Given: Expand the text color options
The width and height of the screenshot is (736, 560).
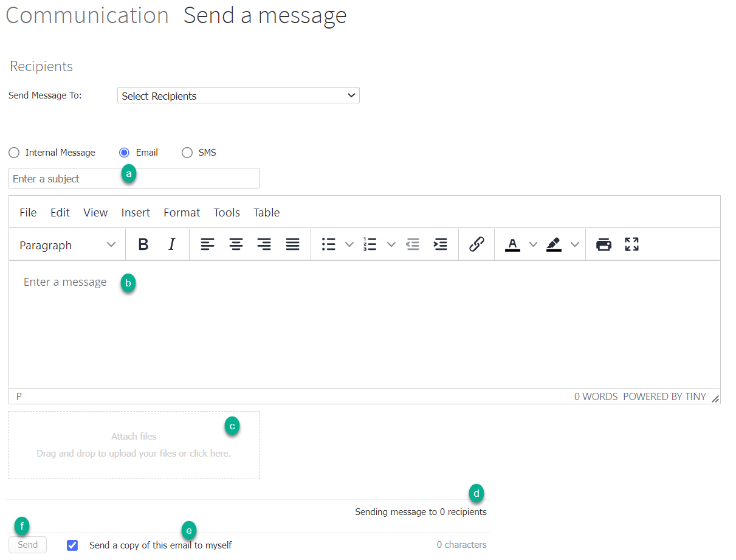Looking at the screenshot, I should (x=532, y=244).
